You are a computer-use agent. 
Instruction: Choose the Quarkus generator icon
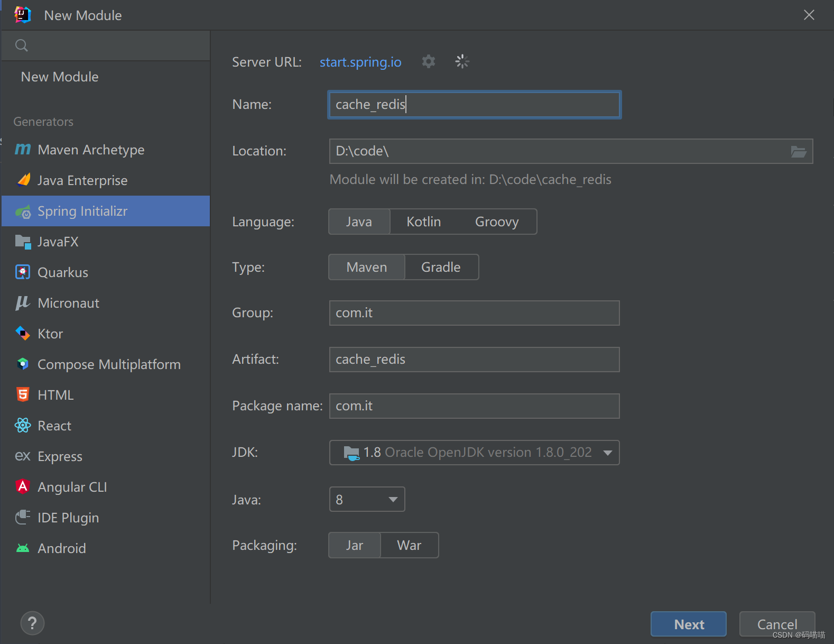23,272
